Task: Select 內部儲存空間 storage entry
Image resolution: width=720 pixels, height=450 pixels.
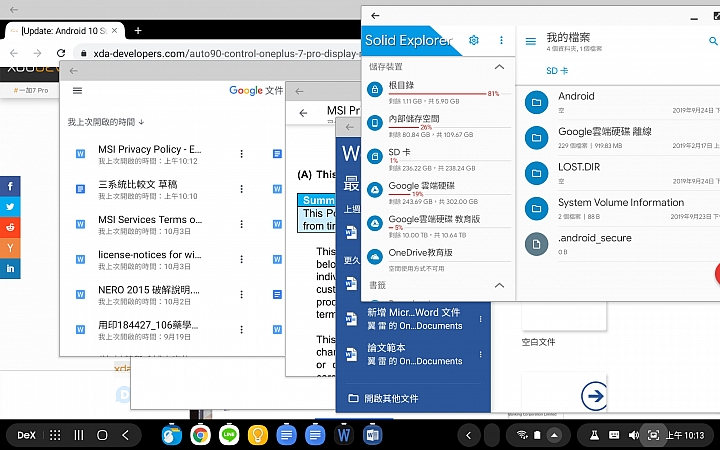Action: click(439, 126)
